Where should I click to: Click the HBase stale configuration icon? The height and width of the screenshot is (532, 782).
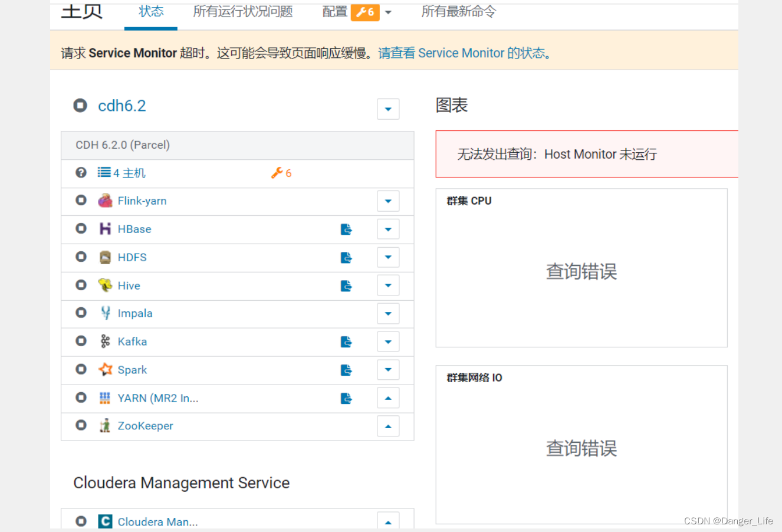click(347, 229)
